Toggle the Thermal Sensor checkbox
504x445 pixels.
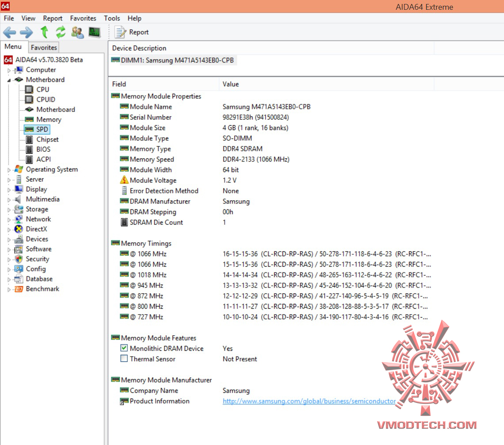coord(124,358)
